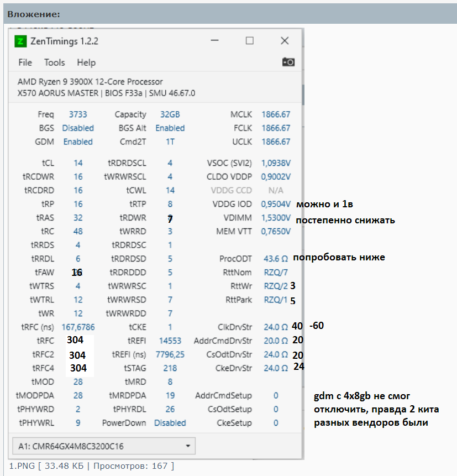Click the GDM Enabled value
The width and height of the screenshot is (457, 476).
(x=78, y=142)
